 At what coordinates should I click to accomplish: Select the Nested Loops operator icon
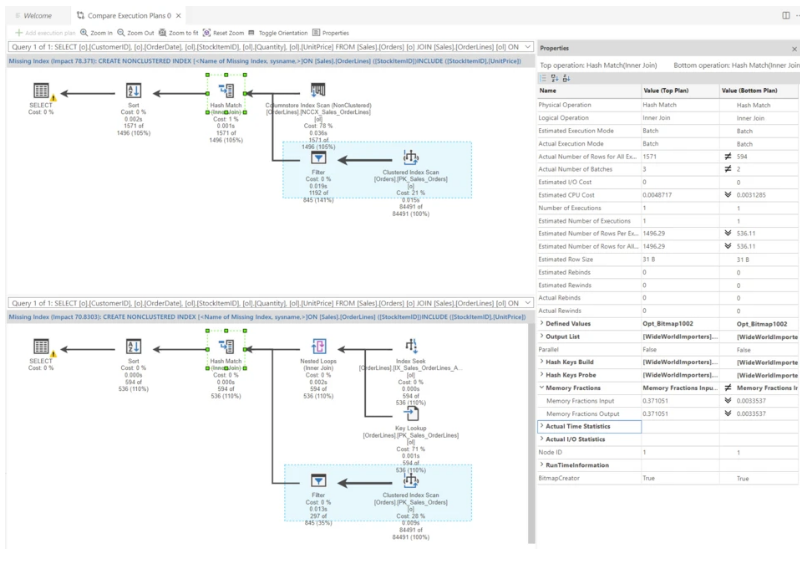[x=319, y=346]
